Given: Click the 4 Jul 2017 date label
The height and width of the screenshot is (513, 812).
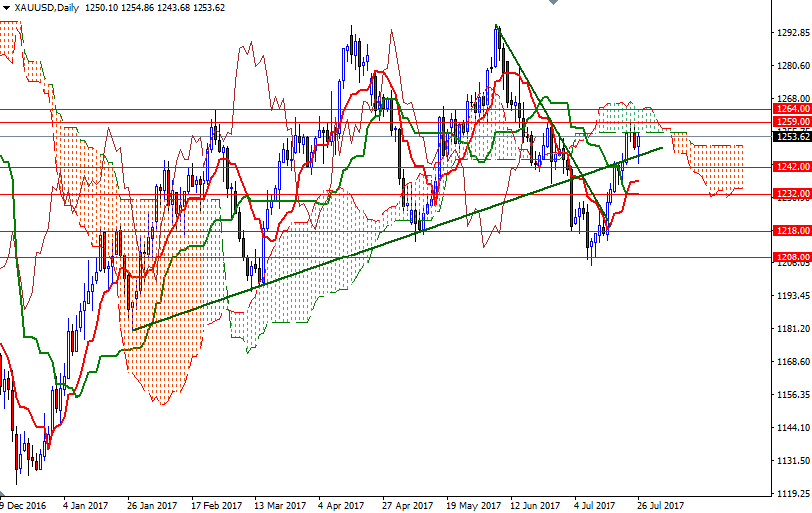Looking at the screenshot, I should point(595,505).
